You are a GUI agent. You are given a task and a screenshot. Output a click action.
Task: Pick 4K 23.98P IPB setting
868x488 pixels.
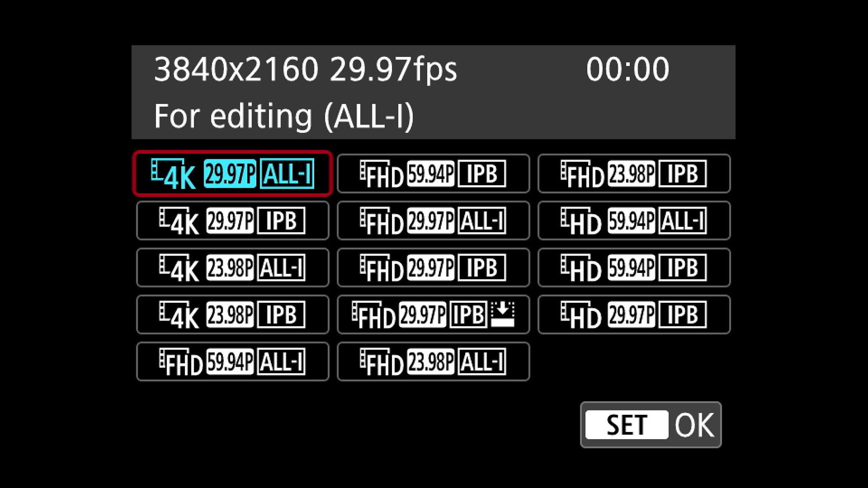(x=232, y=315)
